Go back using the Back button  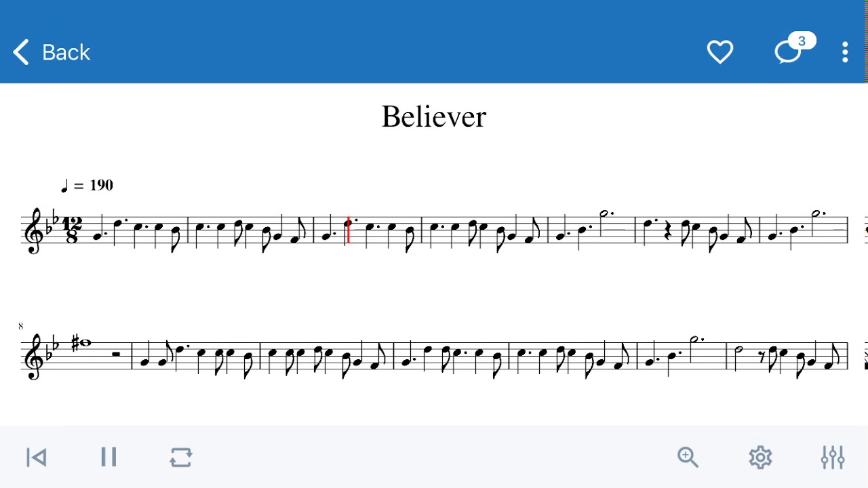52,52
